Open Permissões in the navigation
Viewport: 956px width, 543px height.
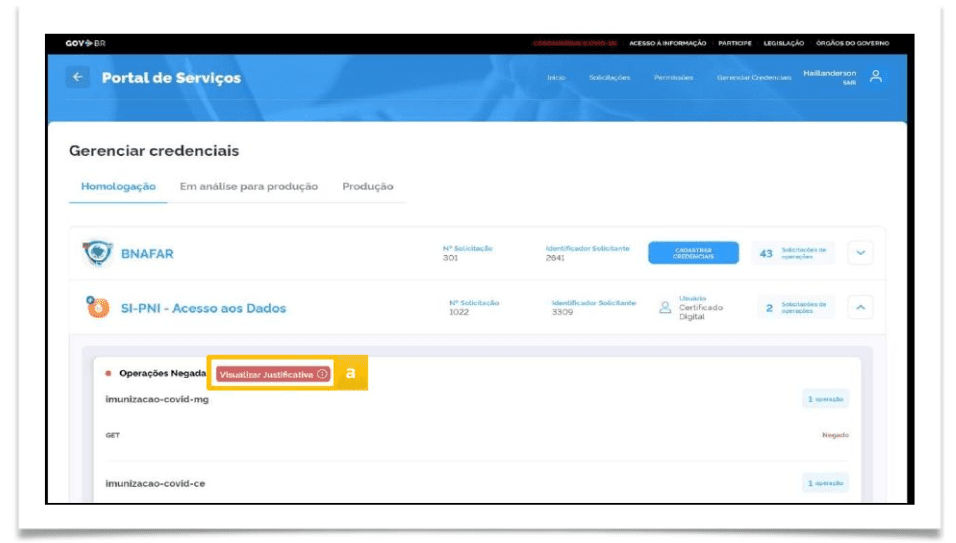(674, 78)
